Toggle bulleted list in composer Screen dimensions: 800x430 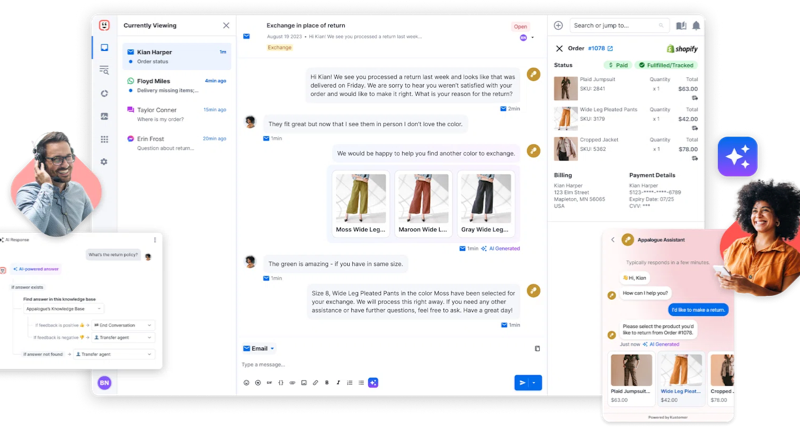tap(361, 383)
